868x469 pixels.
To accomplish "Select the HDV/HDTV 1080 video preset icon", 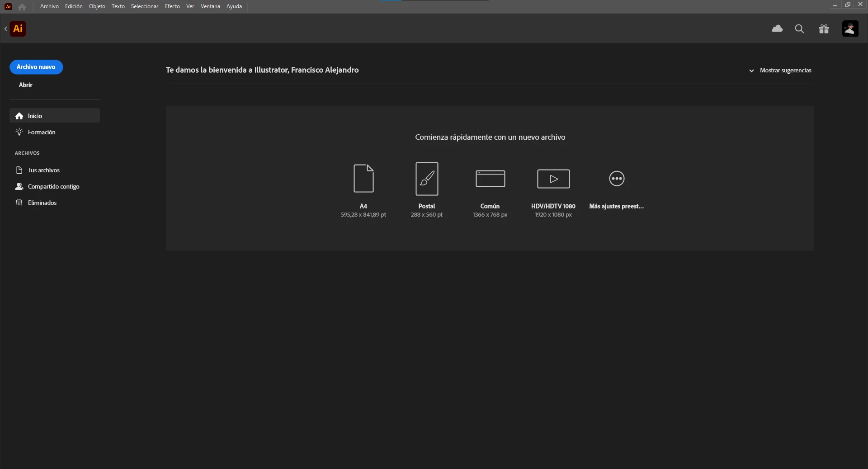I will pos(553,179).
